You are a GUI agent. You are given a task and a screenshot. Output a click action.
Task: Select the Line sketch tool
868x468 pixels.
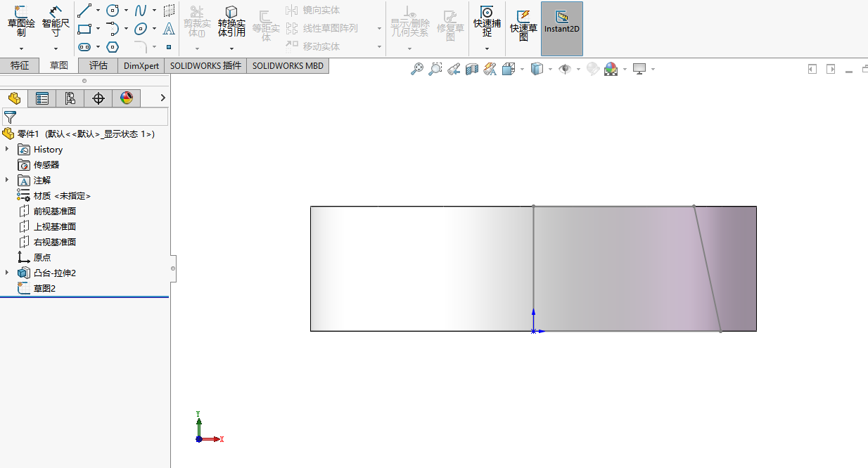point(84,11)
